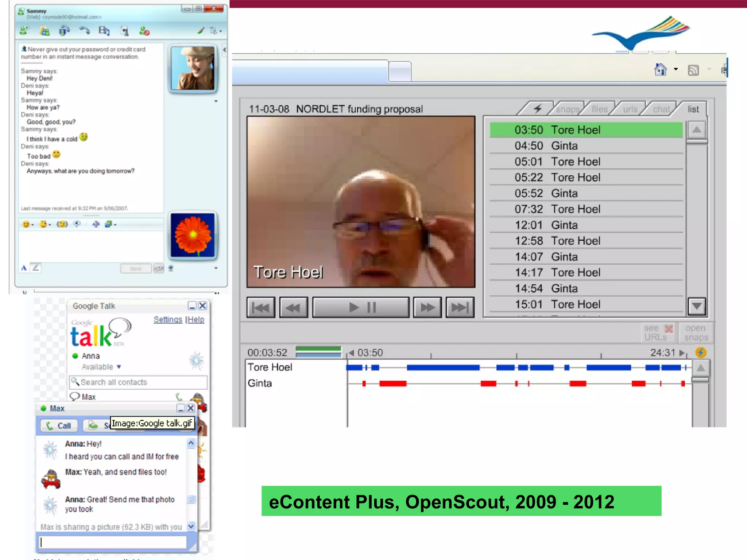Screen dimensions: 747x560
Task: Rewind the recording
Action: click(294, 308)
